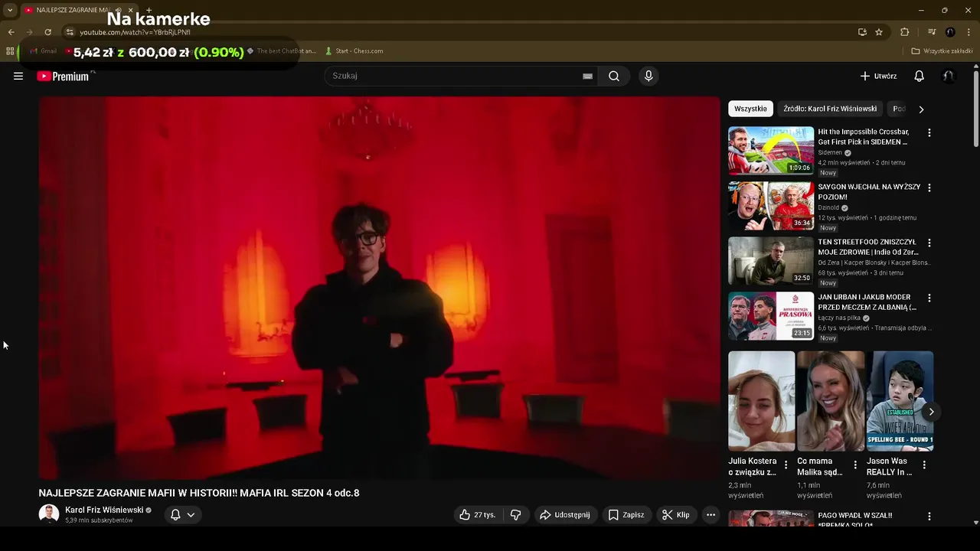This screenshot has height=551, width=980.
Task: Open Karol Friz Wiśniewski channel name link
Action: click(x=104, y=510)
